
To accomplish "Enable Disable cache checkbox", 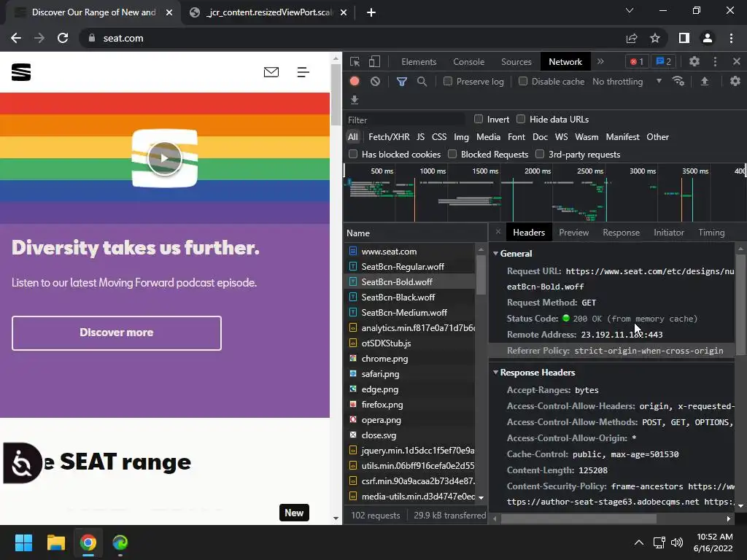I will coord(523,82).
